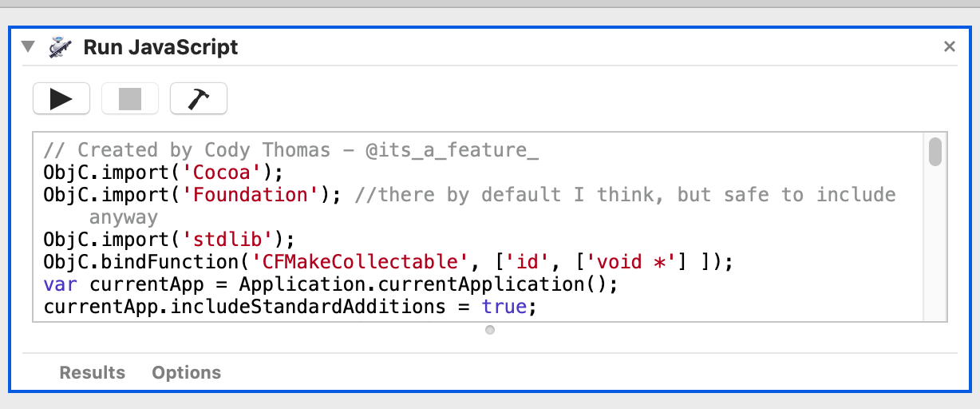The image size is (980, 409).
Task: Open the Results tab
Action: (x=93, y=373)
